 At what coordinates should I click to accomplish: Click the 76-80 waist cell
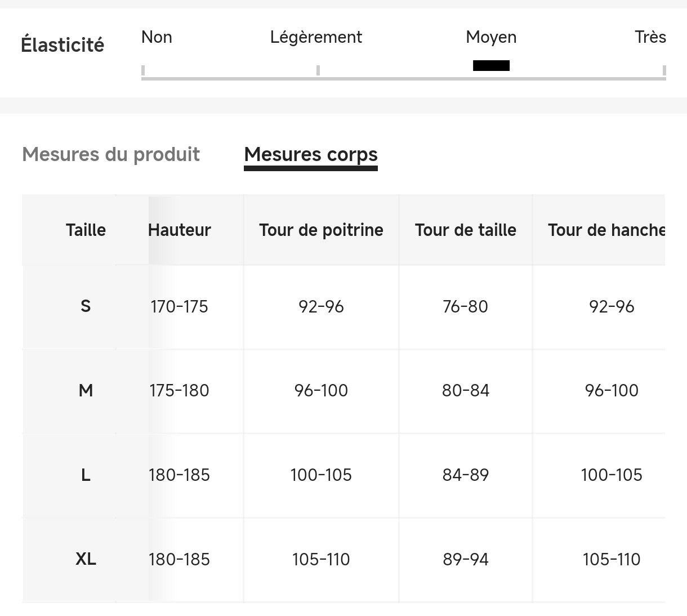466,306
